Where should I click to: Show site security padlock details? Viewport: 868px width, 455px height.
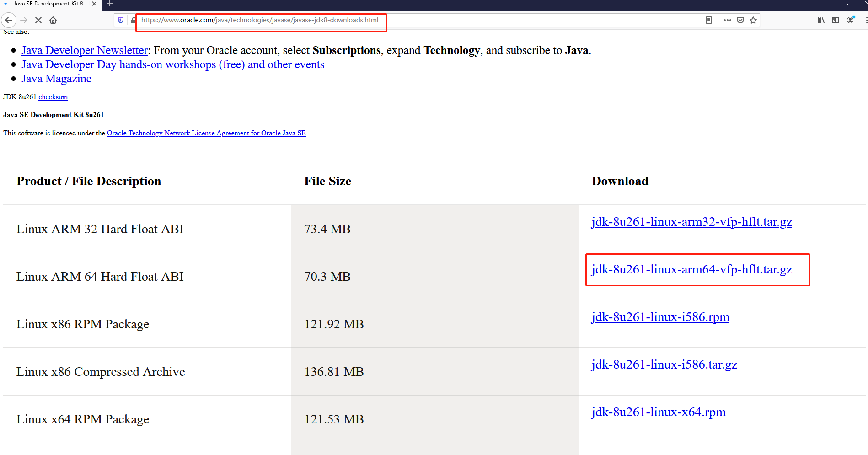pos(133,20)
